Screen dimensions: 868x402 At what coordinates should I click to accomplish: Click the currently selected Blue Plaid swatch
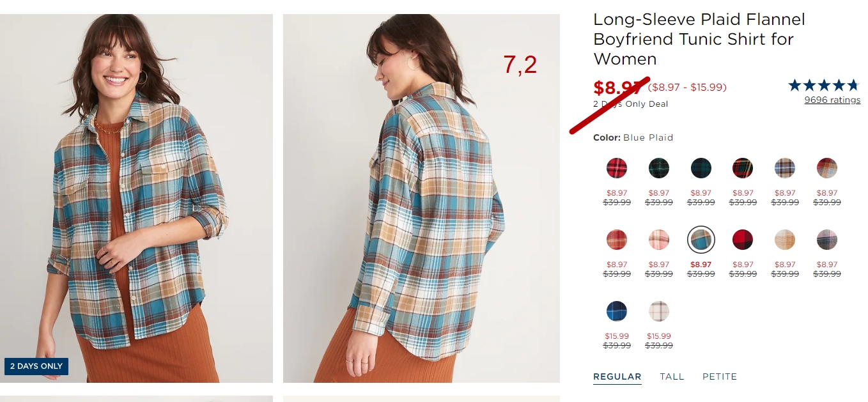click(701, 240)
